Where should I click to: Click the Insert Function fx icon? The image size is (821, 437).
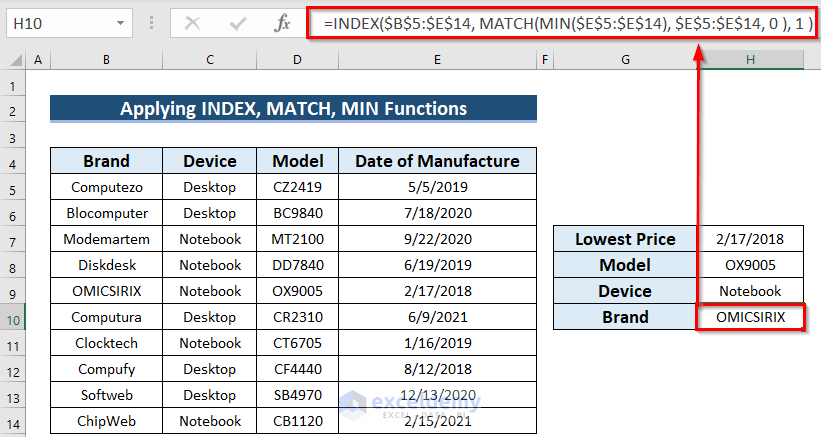pyautogui.click(x=283, y=22)
